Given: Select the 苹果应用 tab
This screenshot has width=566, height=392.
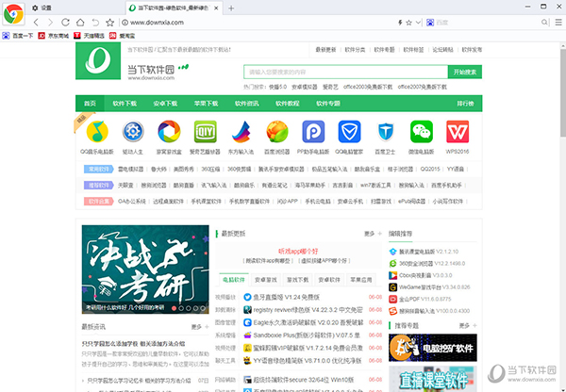Looking at the screenshot, I should 361,280.
